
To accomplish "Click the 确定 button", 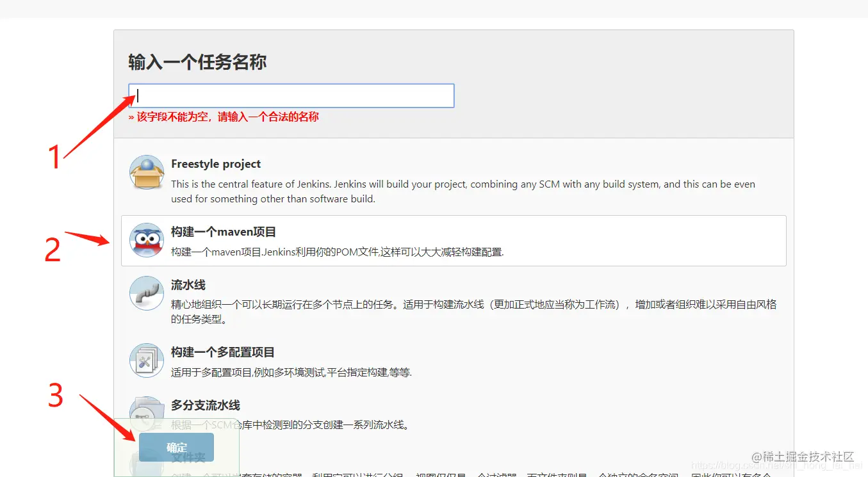I will pos(176,448).
